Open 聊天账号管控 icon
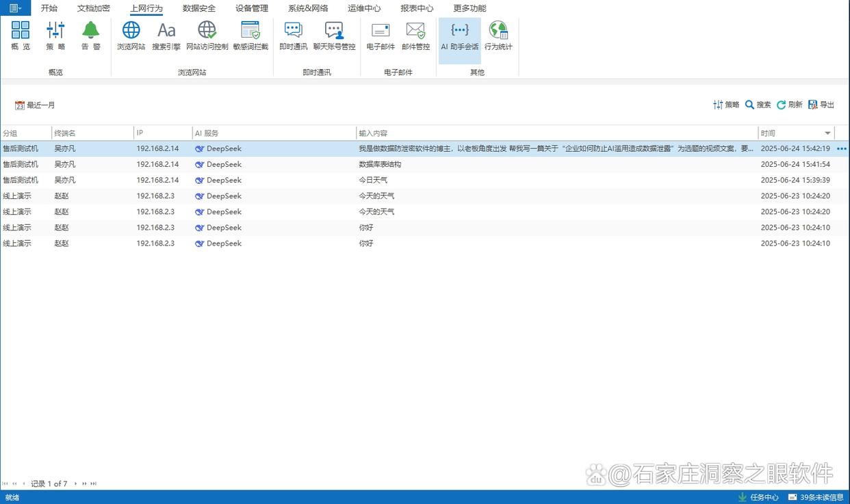850x504 pixels. click(334, 36)
